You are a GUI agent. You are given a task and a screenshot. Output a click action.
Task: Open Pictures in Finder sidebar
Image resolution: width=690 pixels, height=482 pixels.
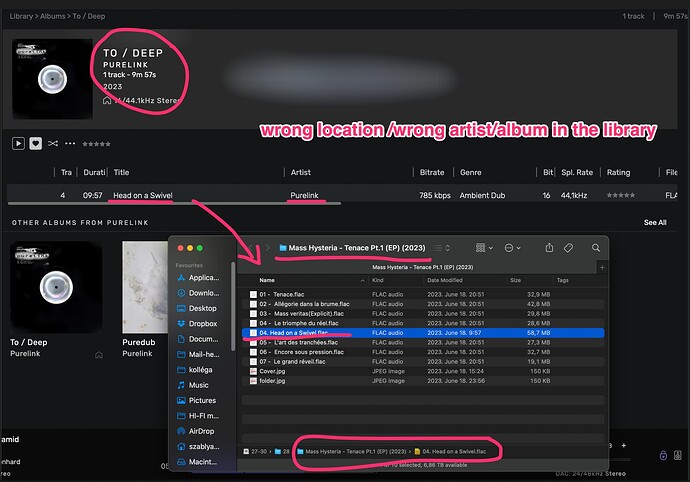tap(196, 401)
